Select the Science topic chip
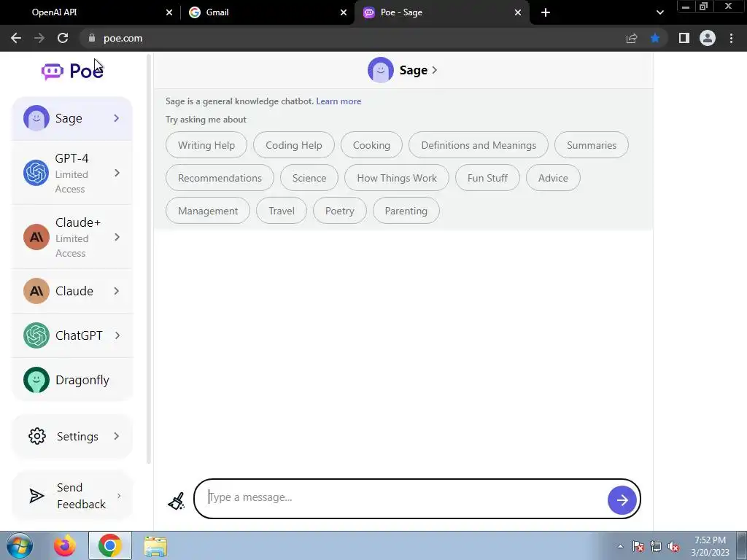 pos(309,178)
